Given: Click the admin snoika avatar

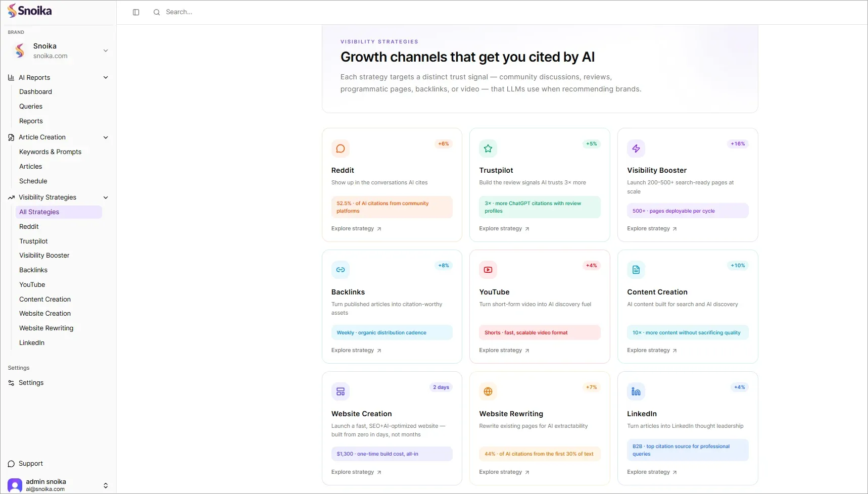Looking at the screenshot, I should (15, 485).
